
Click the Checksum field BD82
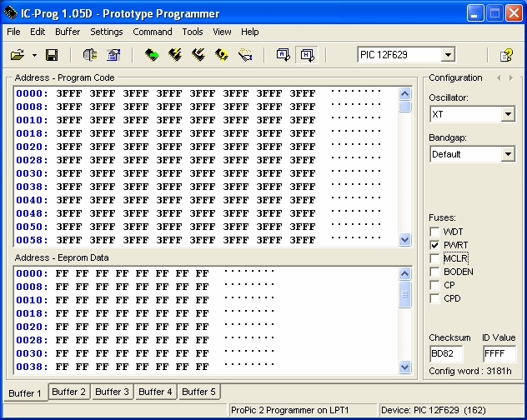[446, 353]
